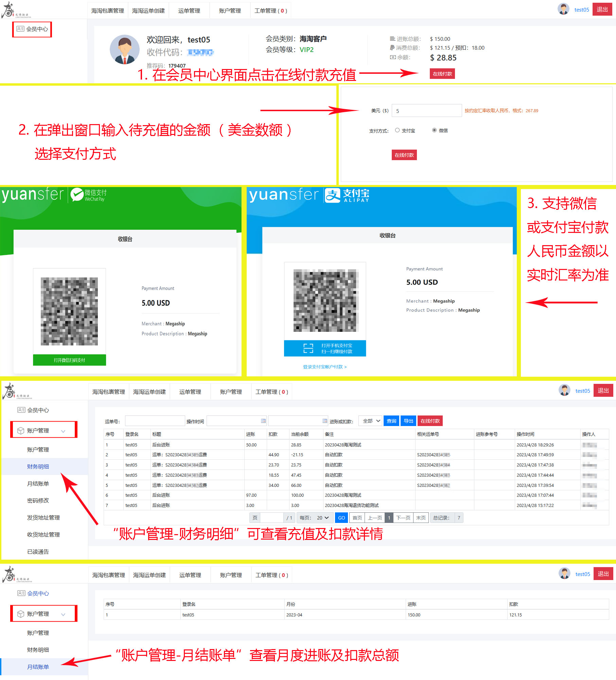Open 运单管理 on the welcome page navbar
616x680 pixels.
[189, 11]
